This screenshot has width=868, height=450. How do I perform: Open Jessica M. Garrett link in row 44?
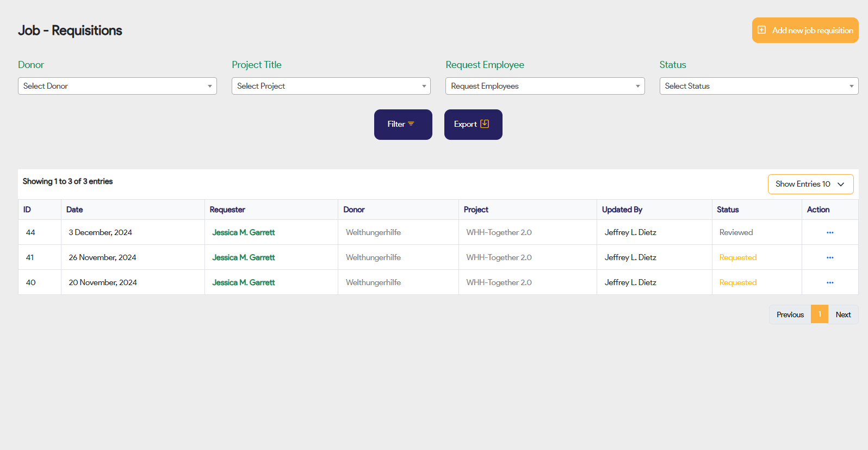pyautogui.click(x=243, y=232)
